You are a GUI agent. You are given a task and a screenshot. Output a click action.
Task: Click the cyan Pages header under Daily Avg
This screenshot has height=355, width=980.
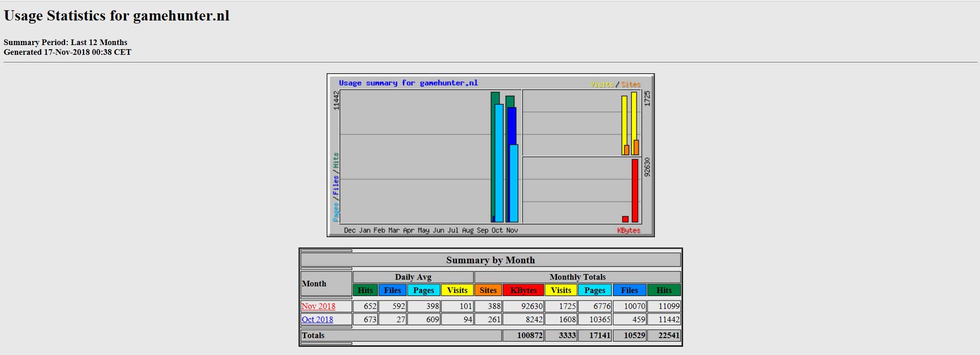(x=424, y=290)
